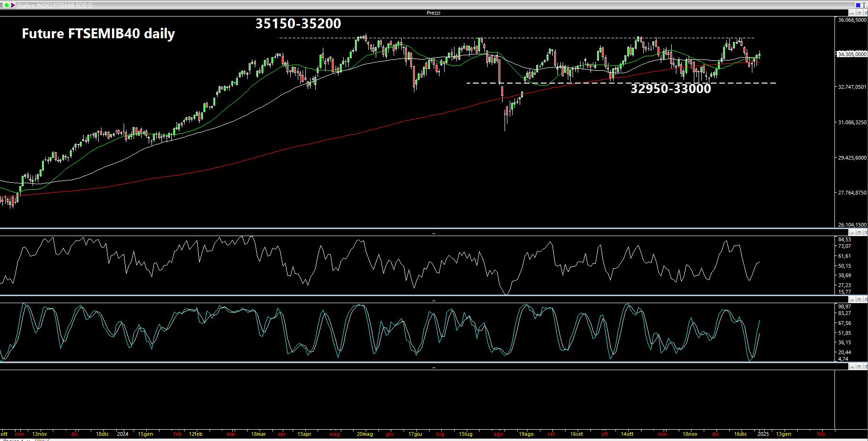868x441 pixels.
Task: Close the empty bottom pane
Action: click(x=866, y=366)
